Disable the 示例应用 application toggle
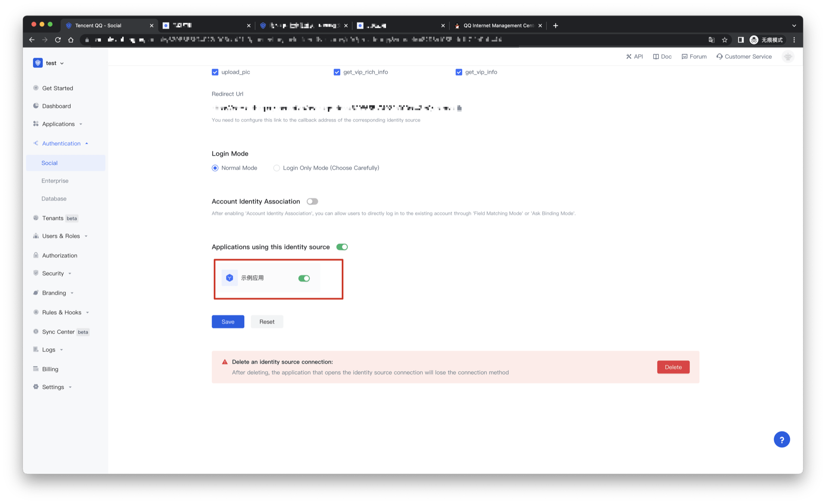 pos(304,278)
